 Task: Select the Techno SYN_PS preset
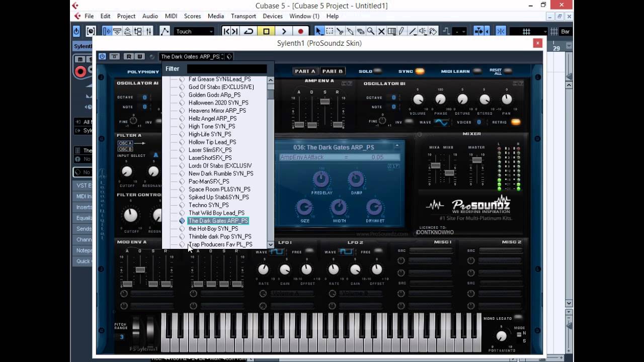click(208, 205)
